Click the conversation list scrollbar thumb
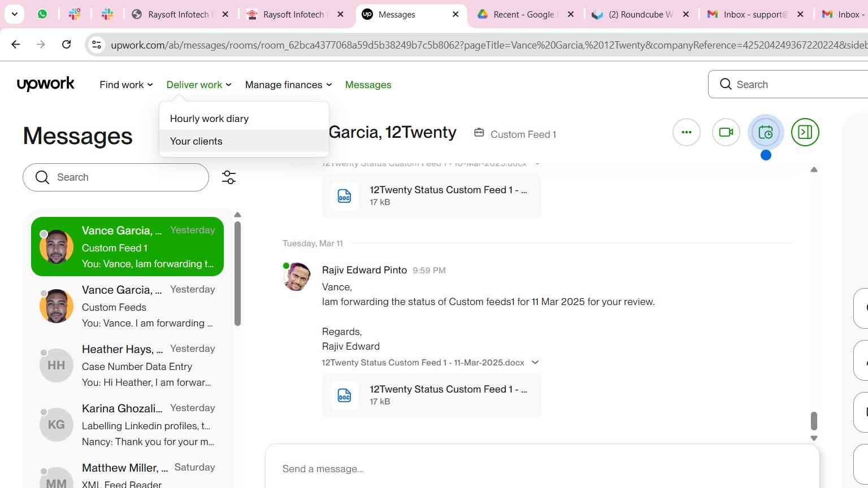Viewport: 868px width, 488px height. click(x=237, y=273)
